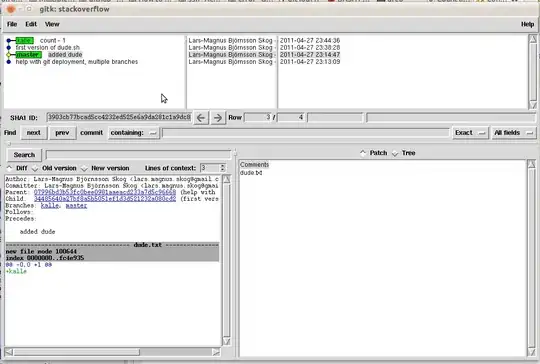Viewport: 540px width, 364px height.
Task: Close the gitk window
Action: coord(11,9)
